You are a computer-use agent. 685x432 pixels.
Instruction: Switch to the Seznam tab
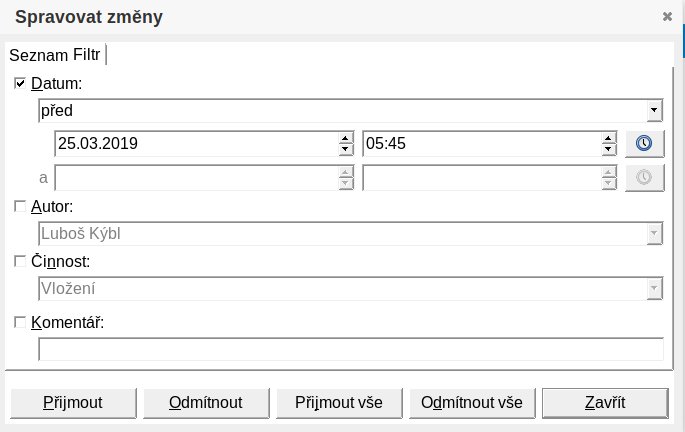click(x=39, y=55)
